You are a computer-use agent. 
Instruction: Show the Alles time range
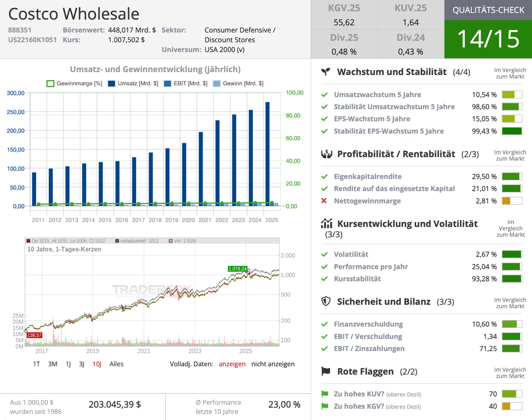point(116,364)
